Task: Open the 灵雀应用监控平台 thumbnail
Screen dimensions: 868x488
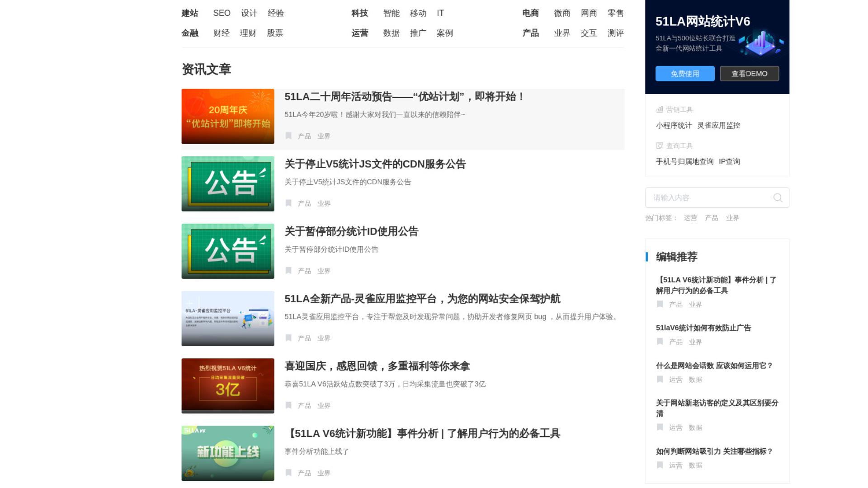Action: pyautogui.click(x=228, y=319)
